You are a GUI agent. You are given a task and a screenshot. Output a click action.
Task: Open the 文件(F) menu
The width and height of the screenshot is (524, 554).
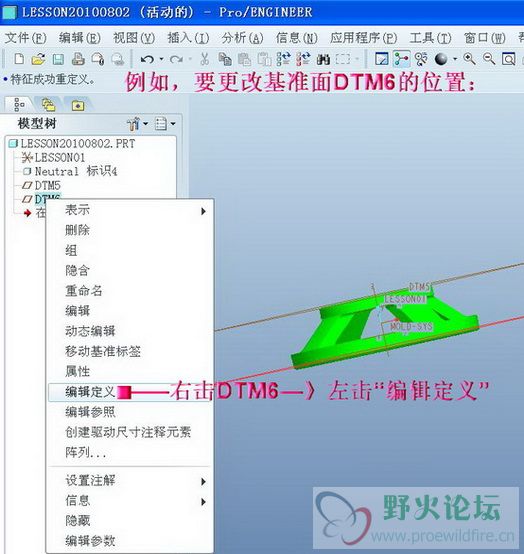pyautogui.click(x=26, y=38)
